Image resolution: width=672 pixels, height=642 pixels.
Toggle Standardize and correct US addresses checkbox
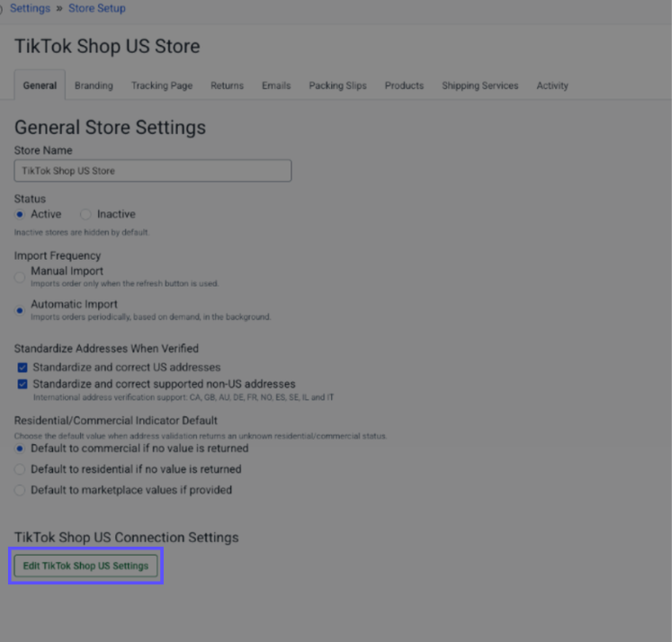pos(22,368)
